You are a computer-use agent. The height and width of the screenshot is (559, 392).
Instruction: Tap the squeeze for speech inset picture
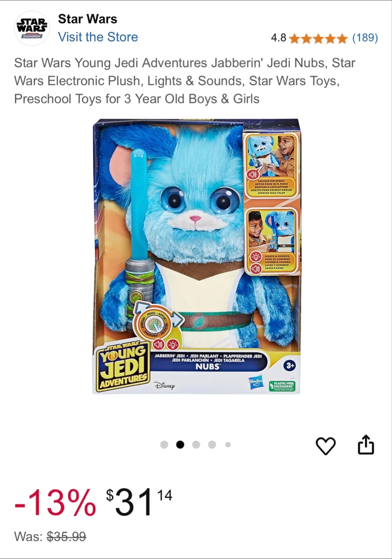[x=272, y=165]
